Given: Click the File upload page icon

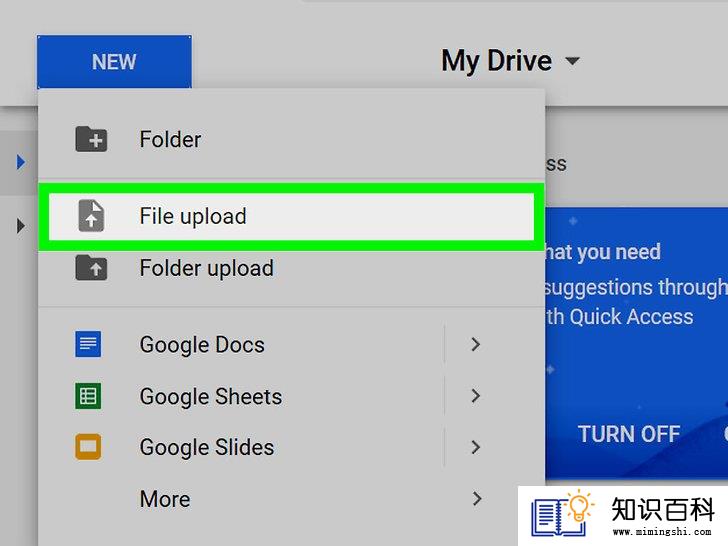Looking at the screenshot, I should click(91, 216).
